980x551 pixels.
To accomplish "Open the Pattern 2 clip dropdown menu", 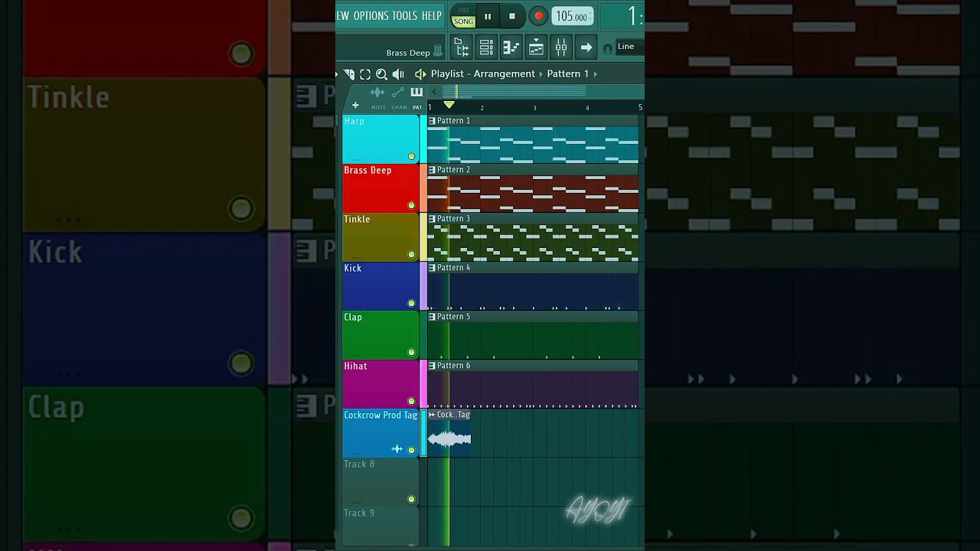I will pos(432,170).
